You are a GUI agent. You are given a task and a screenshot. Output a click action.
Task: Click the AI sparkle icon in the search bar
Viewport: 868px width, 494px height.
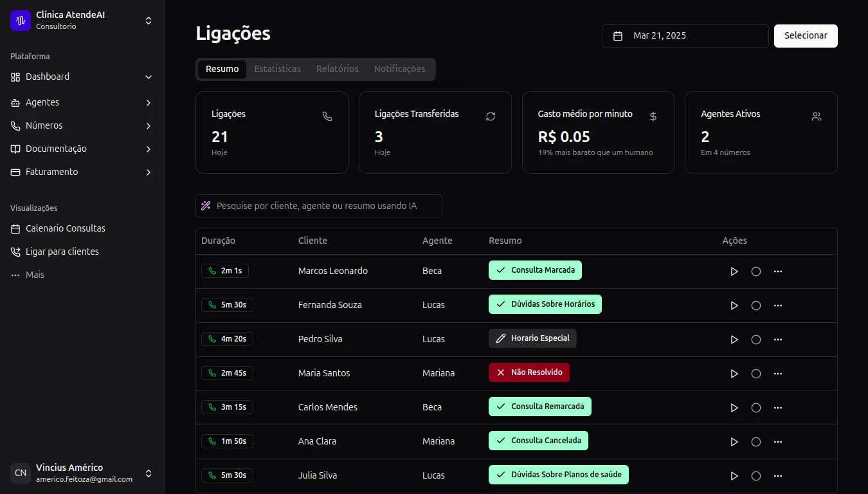click(x=206, y=205)
